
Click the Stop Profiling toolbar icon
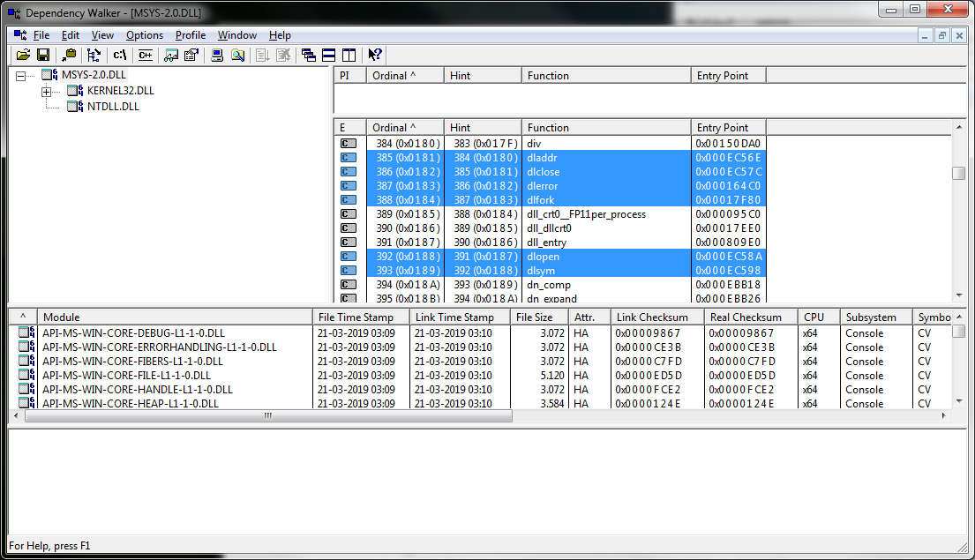(283, 56)
